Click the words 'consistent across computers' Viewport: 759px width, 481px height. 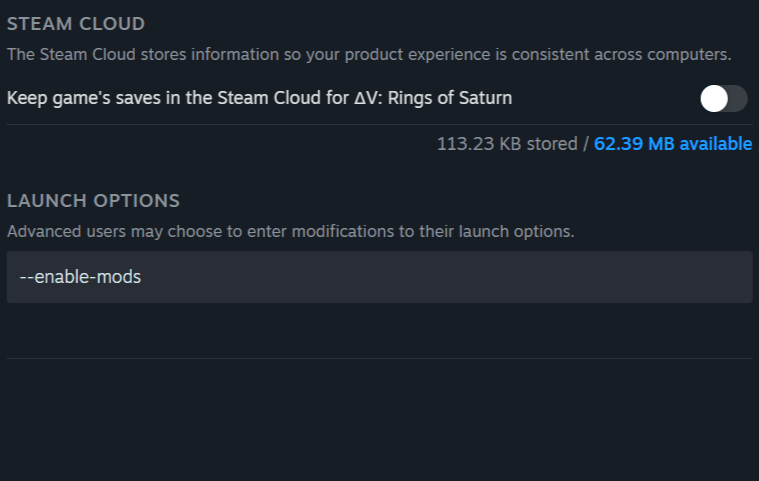(628, 54)
